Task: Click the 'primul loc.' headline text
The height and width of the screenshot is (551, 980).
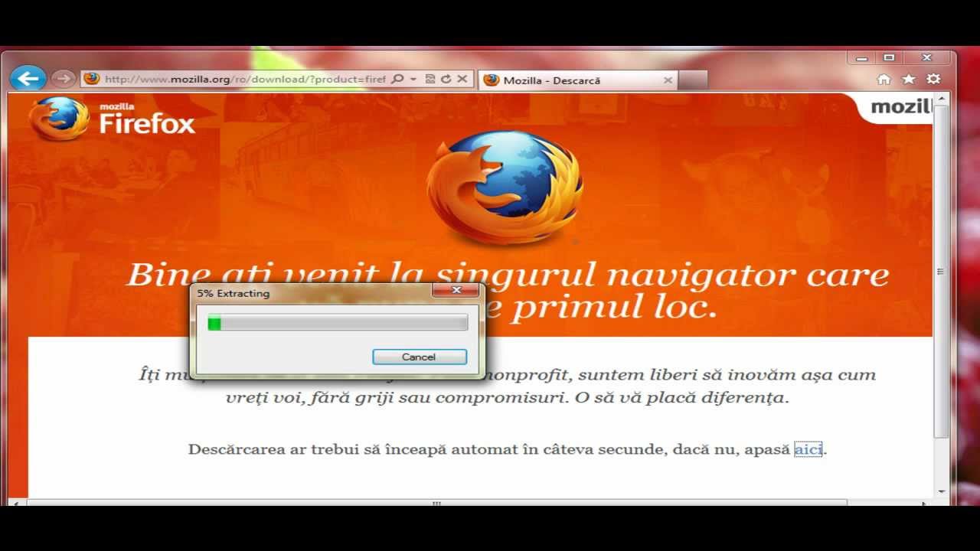Action: coord(615,307)
